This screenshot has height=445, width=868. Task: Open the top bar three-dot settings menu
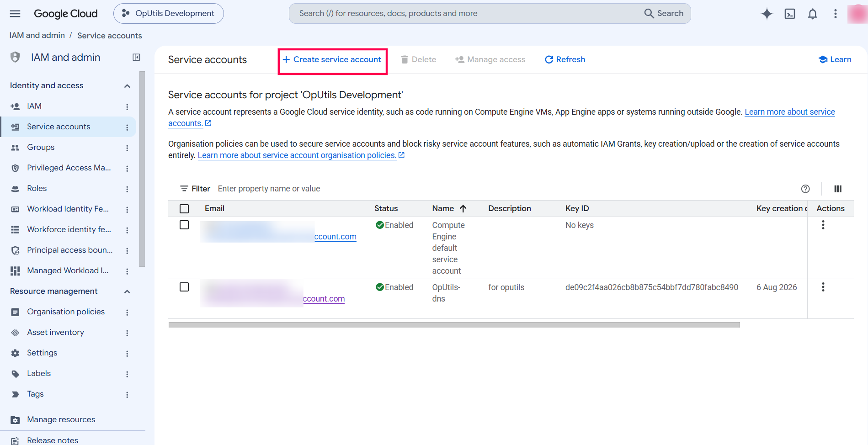pyautogui.click(x=835, y=14)
